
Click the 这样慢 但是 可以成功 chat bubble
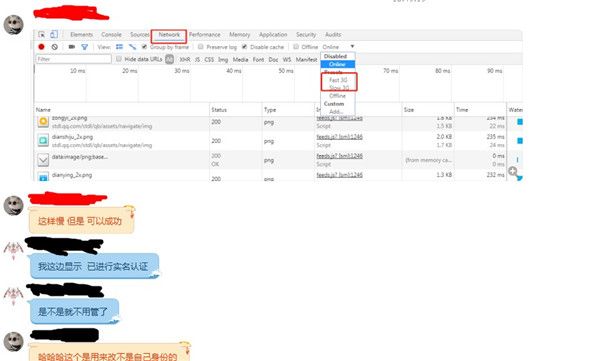[82, 220]
